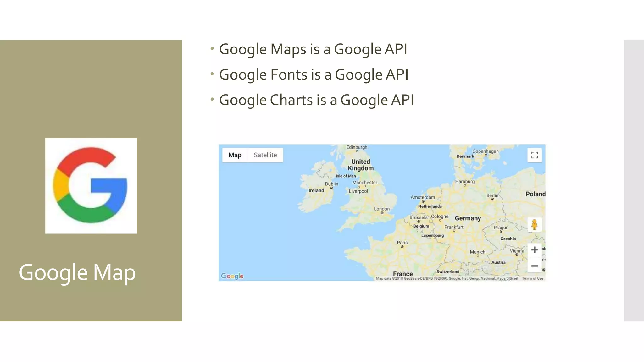This screenshot has width=644, height=362.
Task: Click the Munich city label
Action: 477,252
